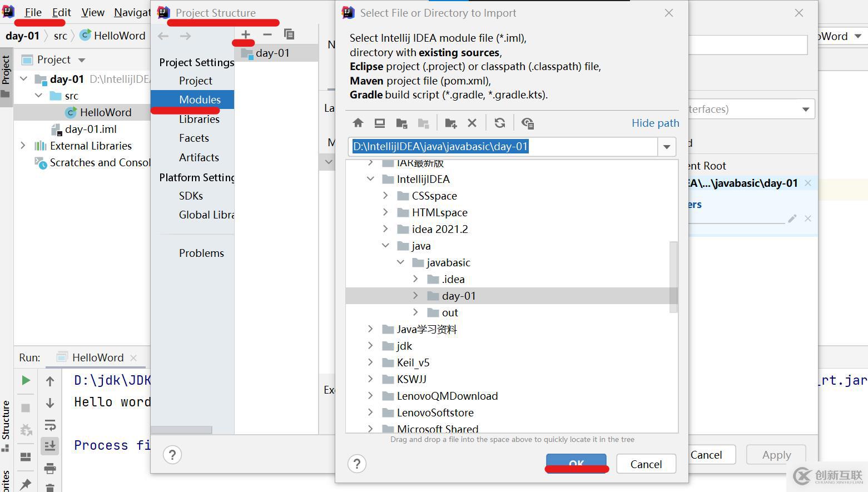Expand the HTMLspace folder
The width and height of the screenshot is (868, 492).
[385, 212]
